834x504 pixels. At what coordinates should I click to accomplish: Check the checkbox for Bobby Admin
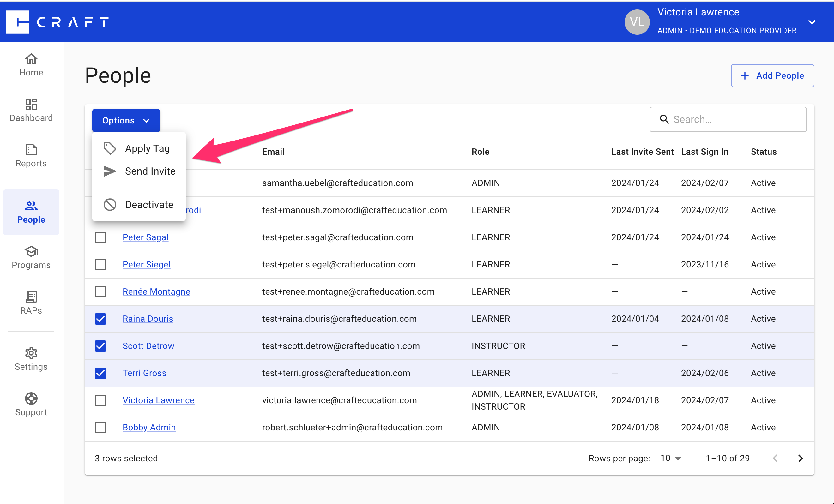pyautogui.click(x=100, y=427)
